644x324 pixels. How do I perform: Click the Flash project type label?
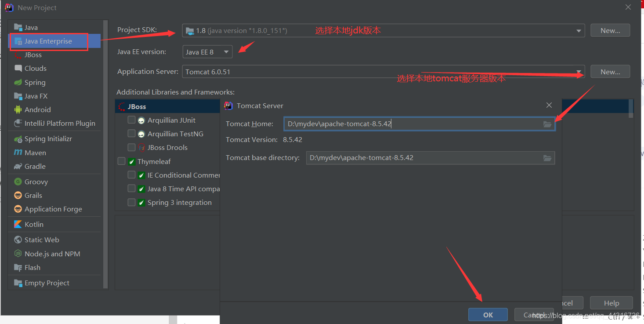[33, 267]
